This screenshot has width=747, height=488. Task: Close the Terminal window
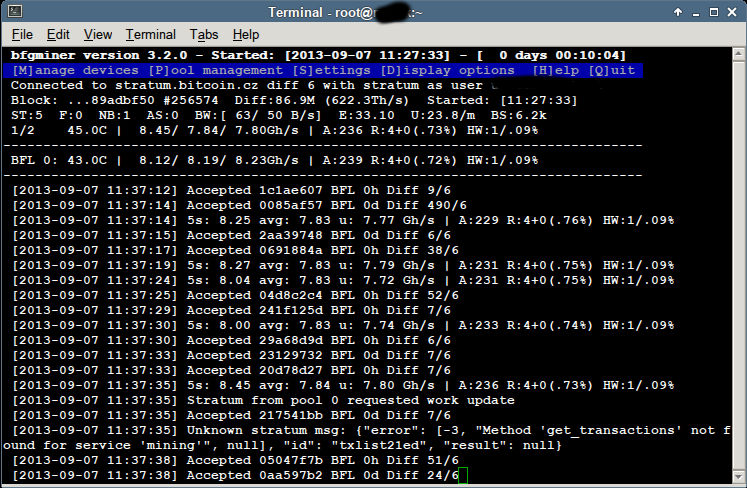click(732, 12)
